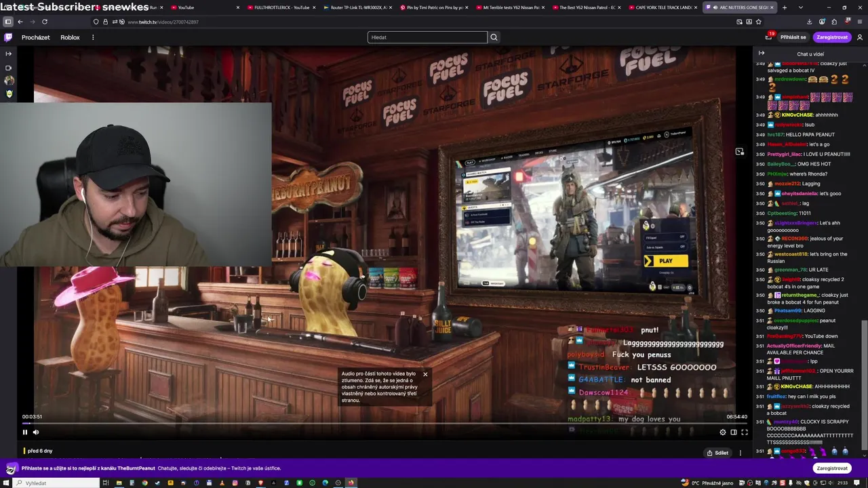Open chat user BaileyBoo__

(781, 164)
